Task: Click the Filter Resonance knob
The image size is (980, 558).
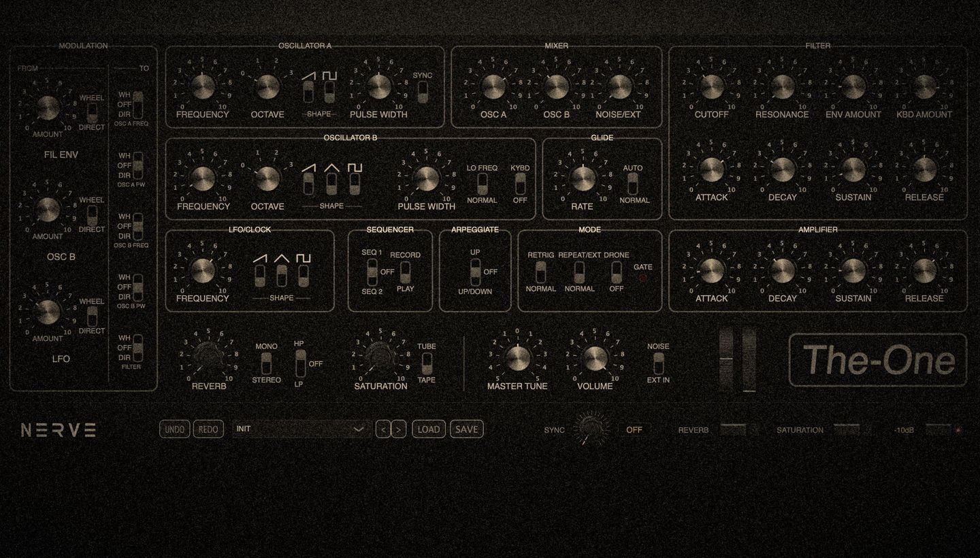Action: [x=783, y=86]
